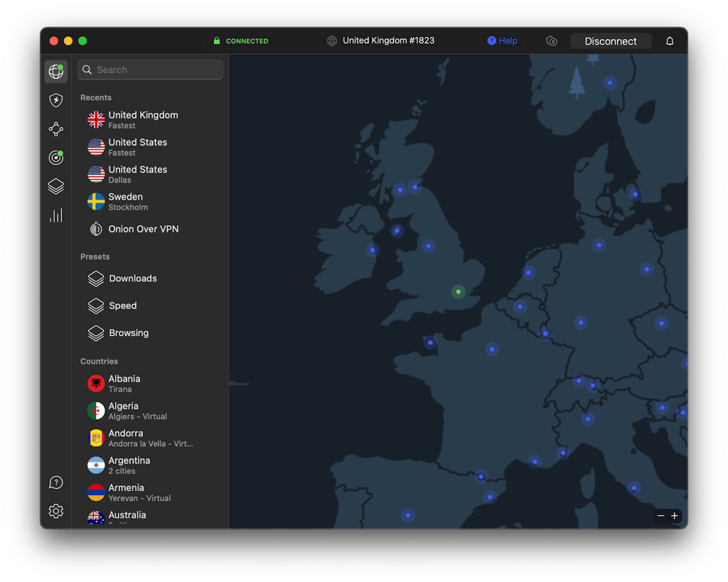Select United States Dallas recent
This screenshot has height=582, width=728.
click(151, 175)
